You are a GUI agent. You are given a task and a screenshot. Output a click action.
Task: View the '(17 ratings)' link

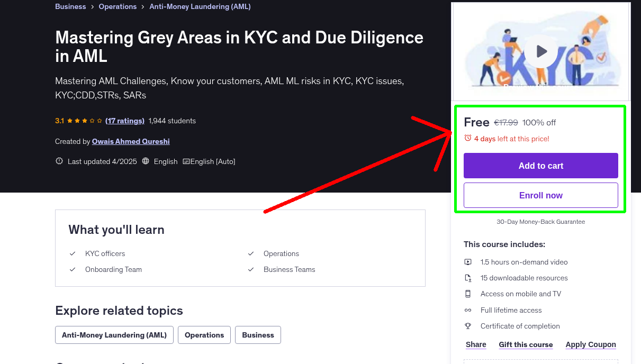coord(125,121)
